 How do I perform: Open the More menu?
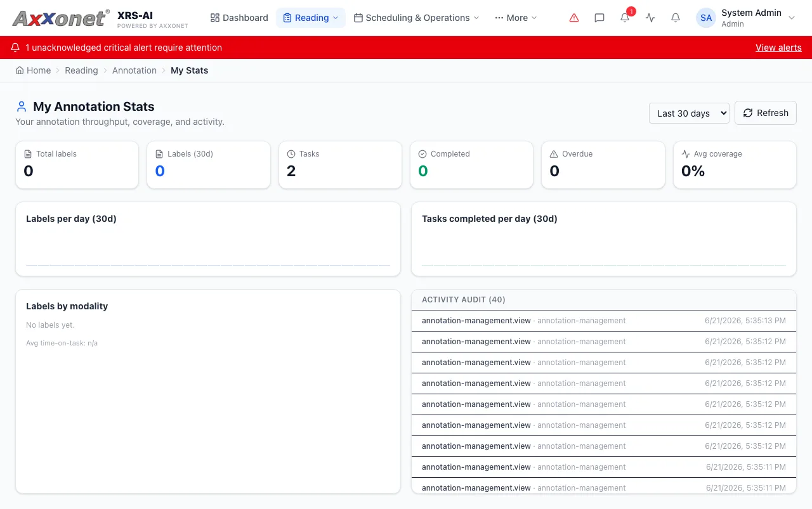(516, 18)
